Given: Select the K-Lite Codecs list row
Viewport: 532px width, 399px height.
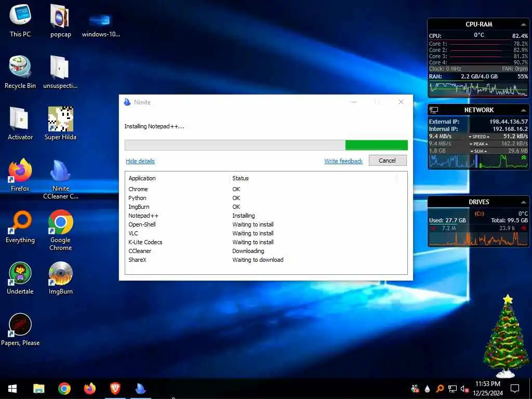Looking at the screenshot, I should coord(266,242).
